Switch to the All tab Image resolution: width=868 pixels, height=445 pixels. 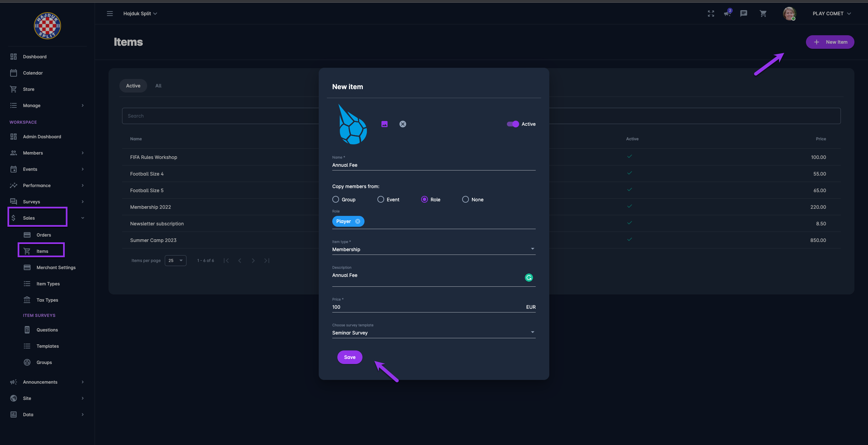[158, 86]
